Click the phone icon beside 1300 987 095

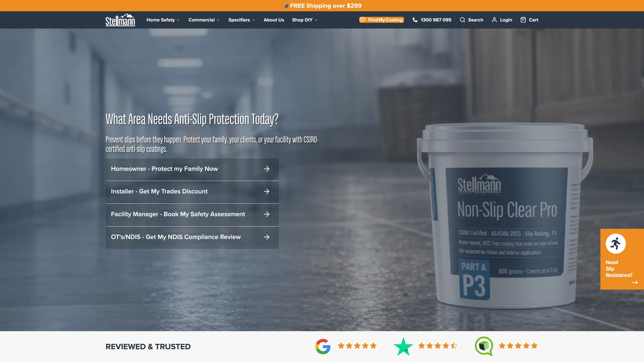(415, 20)
